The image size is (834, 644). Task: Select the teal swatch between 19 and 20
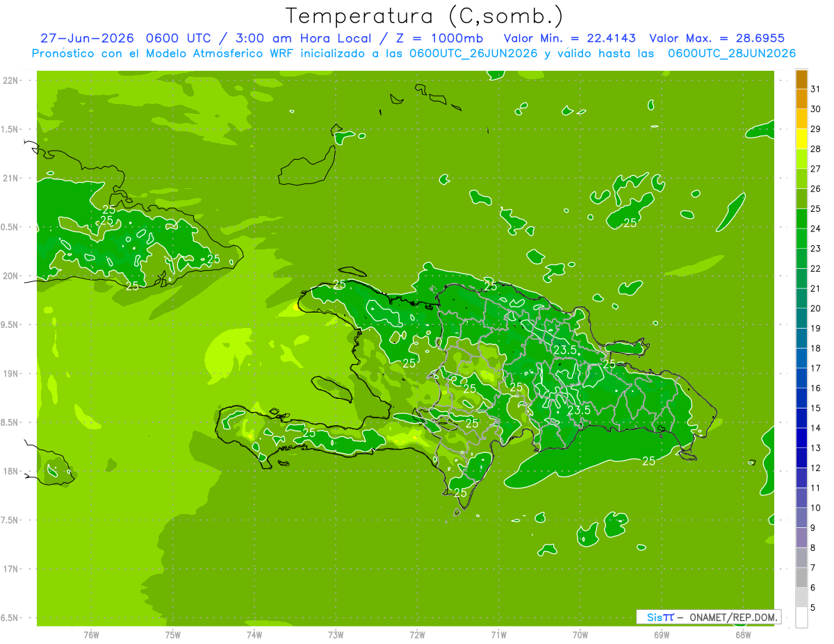coord(801,319)
